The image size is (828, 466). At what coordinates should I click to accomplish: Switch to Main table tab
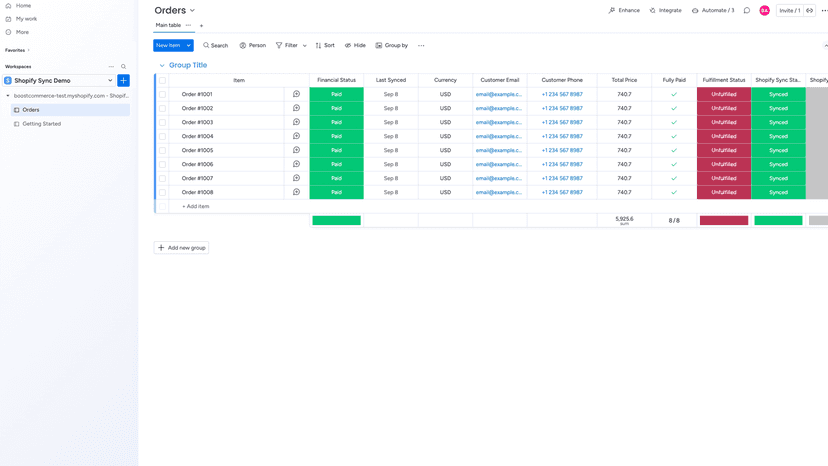click(168, 25)
